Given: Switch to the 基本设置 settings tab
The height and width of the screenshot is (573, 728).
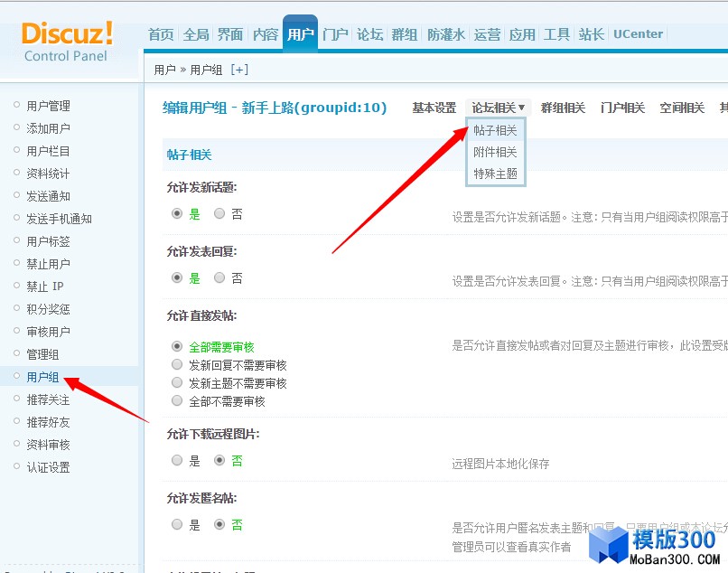Looking at the screenshot, I should pyautogui.click(x=434, y=108).
